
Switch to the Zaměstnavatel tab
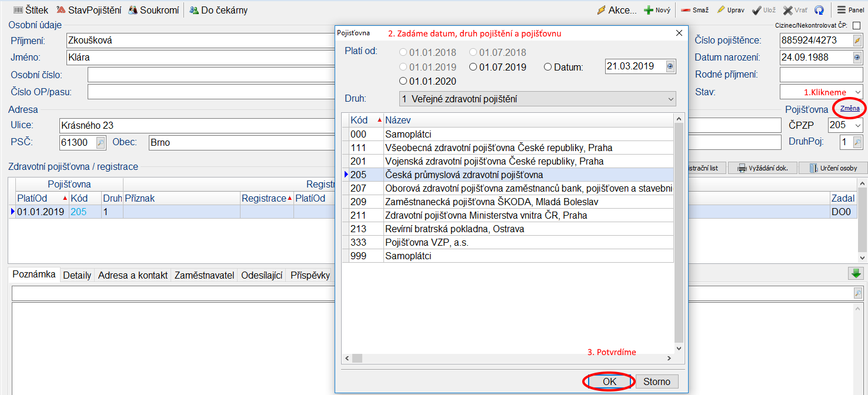(204, 275)
